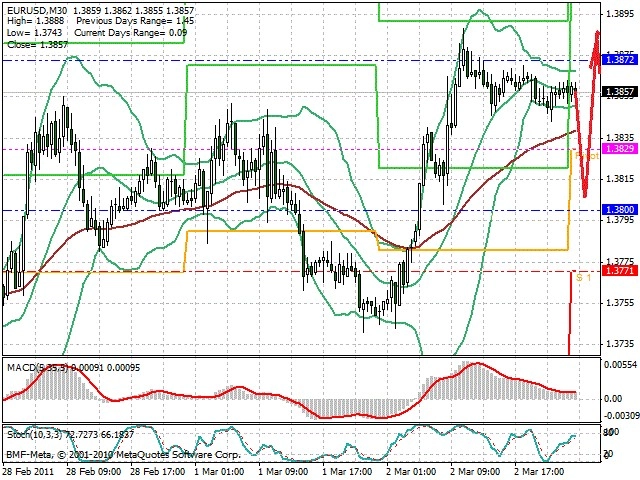640x480 pixels.
Task: Click the 2 Mar 09:00 time axis label
Action: pos(476,472)
